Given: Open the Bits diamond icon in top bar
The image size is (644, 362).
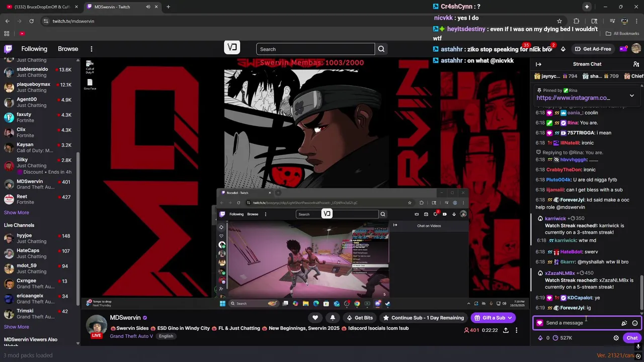Looking at the screenshot, I should [x=563, y=49].
